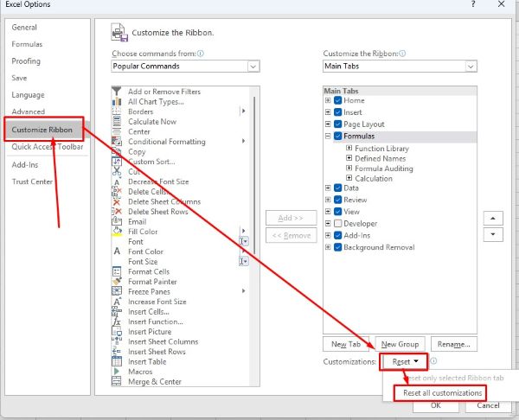Uncheck the Page Layout tab checkbox
519x420 pixels.
(337, 124)
